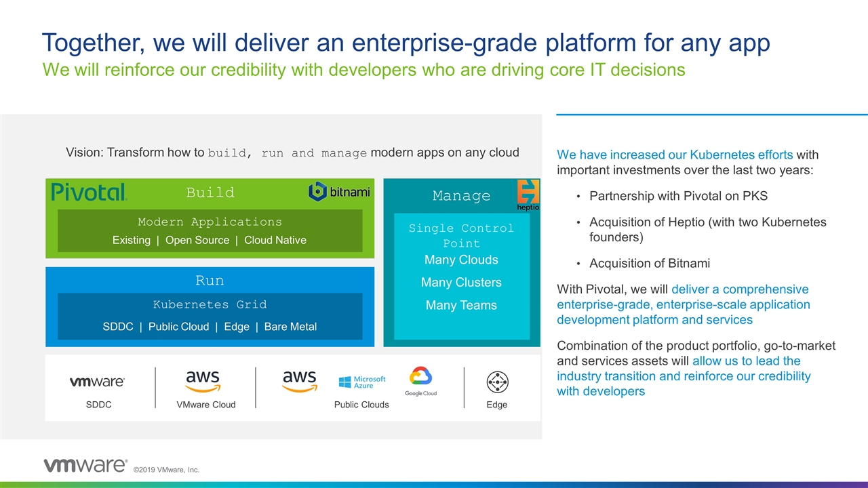The image size is (868, 488).
Task: Click the Single Control Point heading
Action: [x=461, y=235]
